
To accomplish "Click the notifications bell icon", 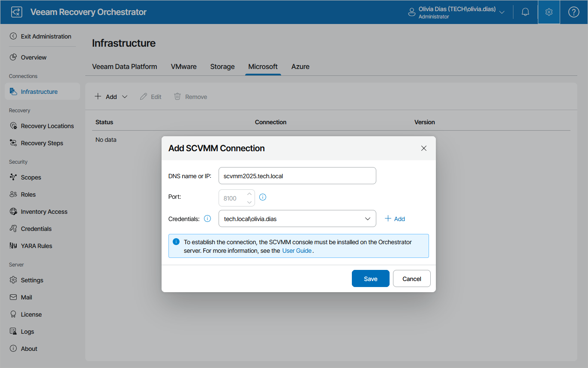I will (x=525, y=12).
